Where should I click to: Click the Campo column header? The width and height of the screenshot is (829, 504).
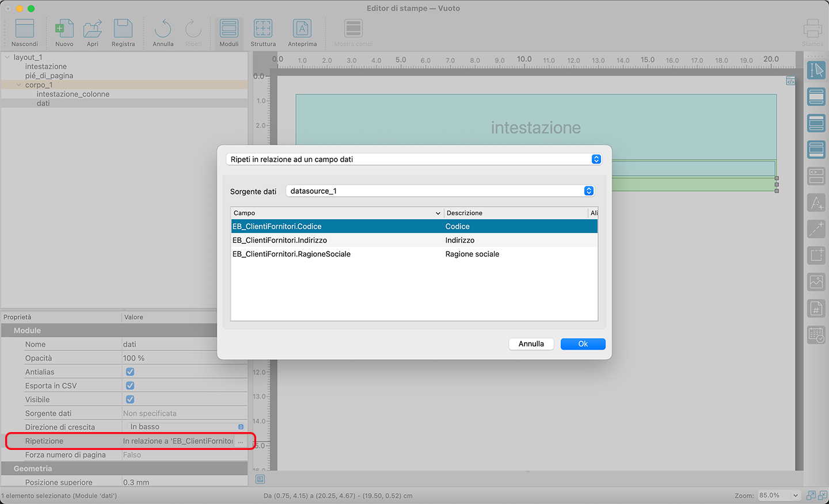click(334, 213)
